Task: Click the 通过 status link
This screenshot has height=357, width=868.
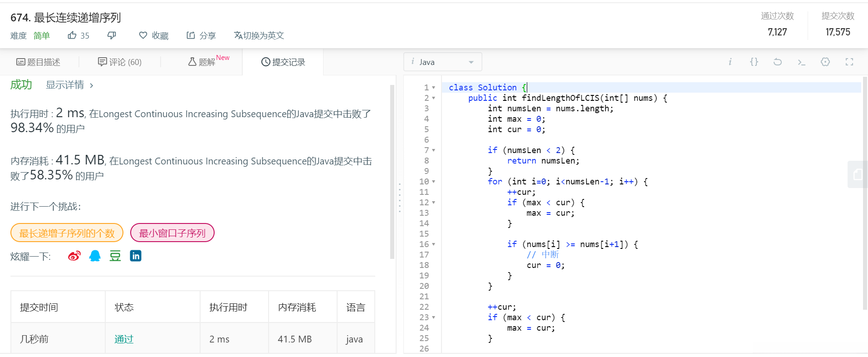Action: point(124,339)
